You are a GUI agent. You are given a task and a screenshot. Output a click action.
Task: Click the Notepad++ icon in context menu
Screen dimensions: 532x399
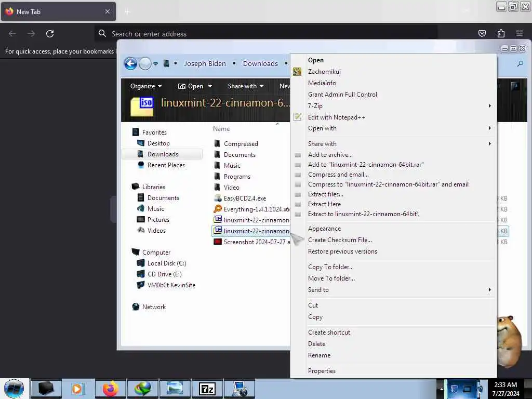(297, 117)
